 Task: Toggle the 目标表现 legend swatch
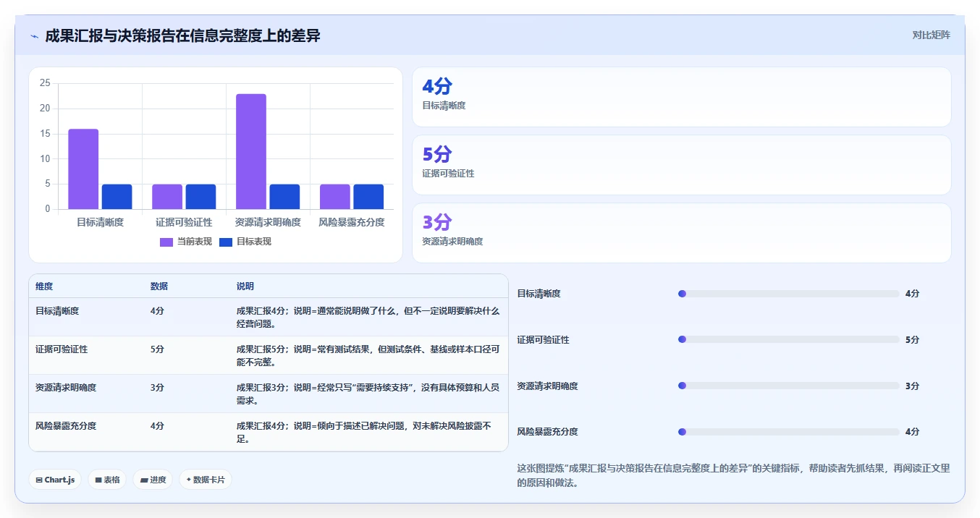tap(226, 242)
